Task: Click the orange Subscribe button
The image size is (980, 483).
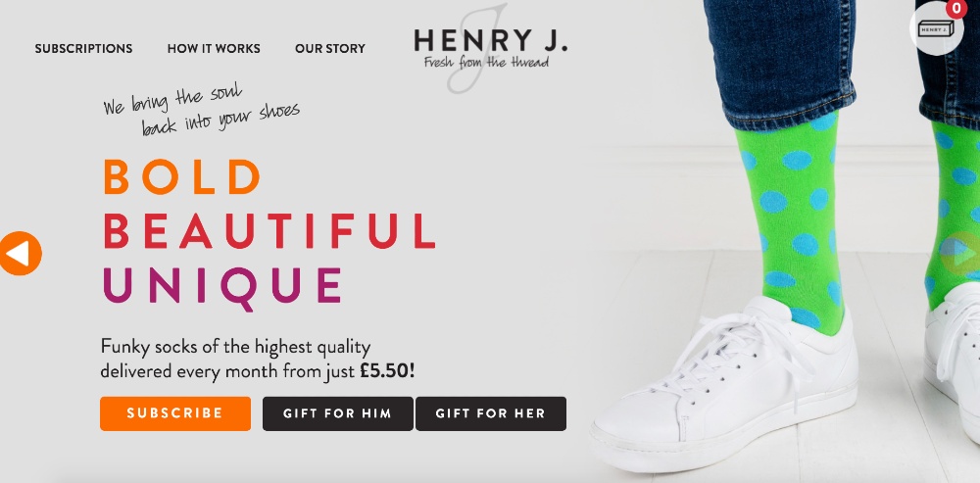Action: [175, 413]
